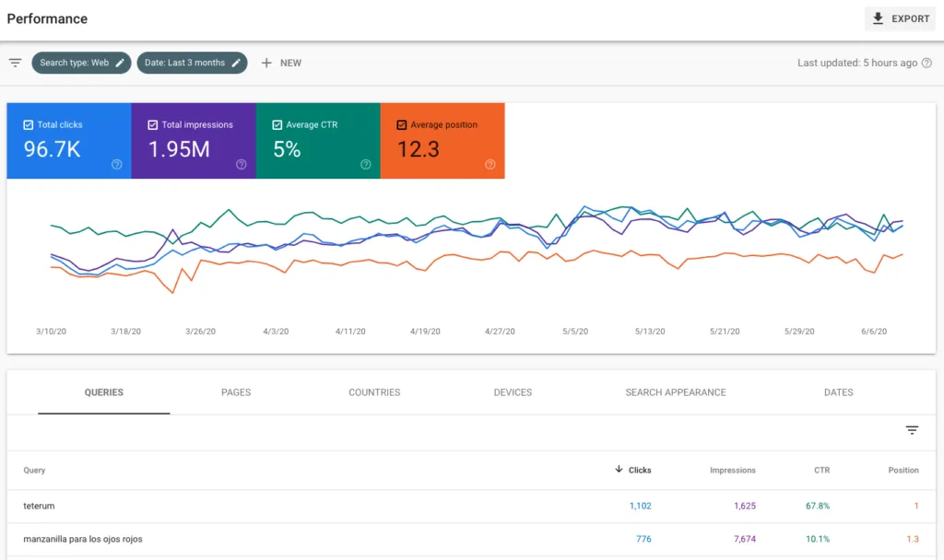Open help icon on Average position card
Viewport: 944px width, 560px height.
click(x=490, y=164)
